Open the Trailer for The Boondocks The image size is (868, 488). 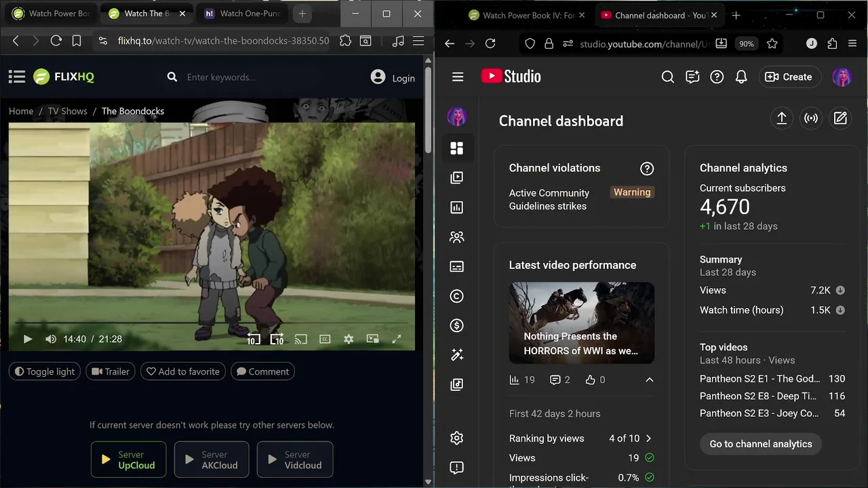pos(111,371)
